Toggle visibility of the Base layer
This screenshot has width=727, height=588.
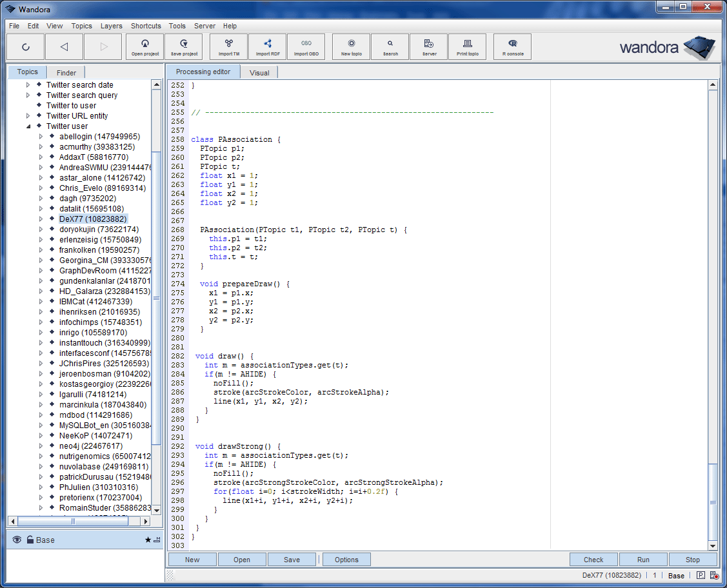16,540
